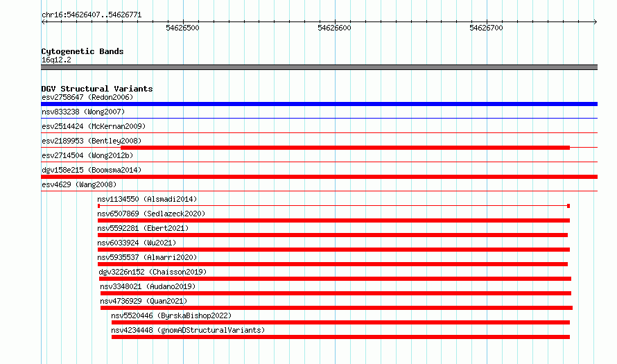
Task: Select esv4629 (Wang2008) variant label
Action: 79,184
